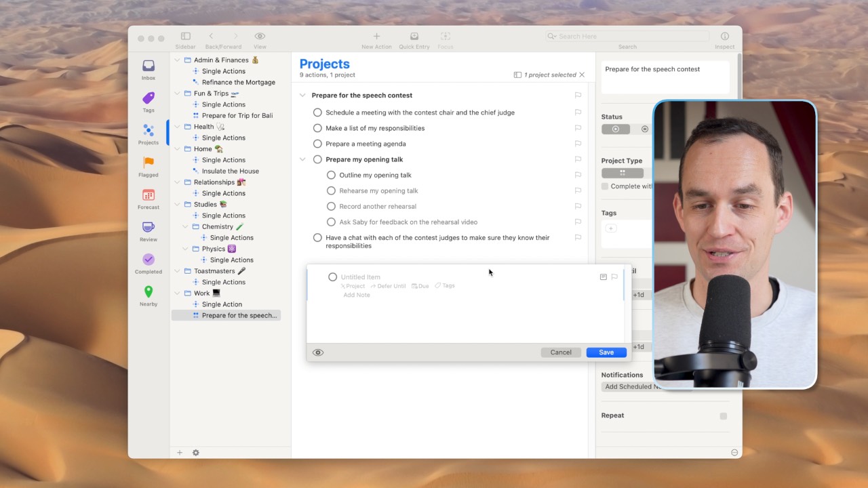The image size is (868, 488).
Task: Check off Rehearse my opening talk
Action: 331,190
